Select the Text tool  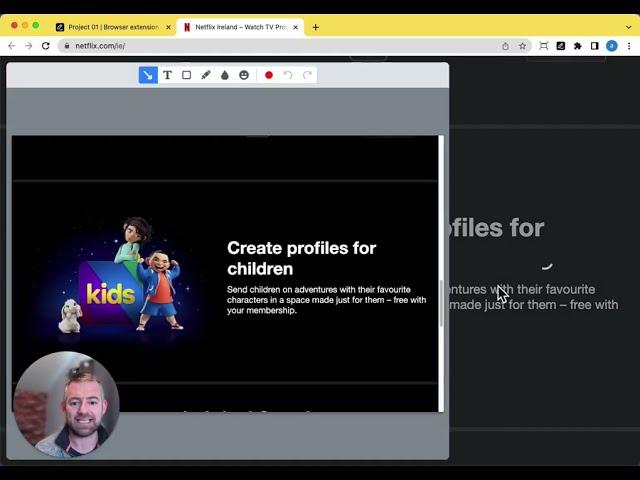[167, 75]
